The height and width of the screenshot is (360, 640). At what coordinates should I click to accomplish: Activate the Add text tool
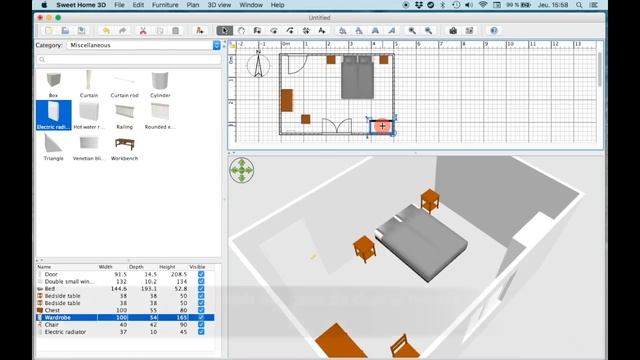click(x=322, y=31)
